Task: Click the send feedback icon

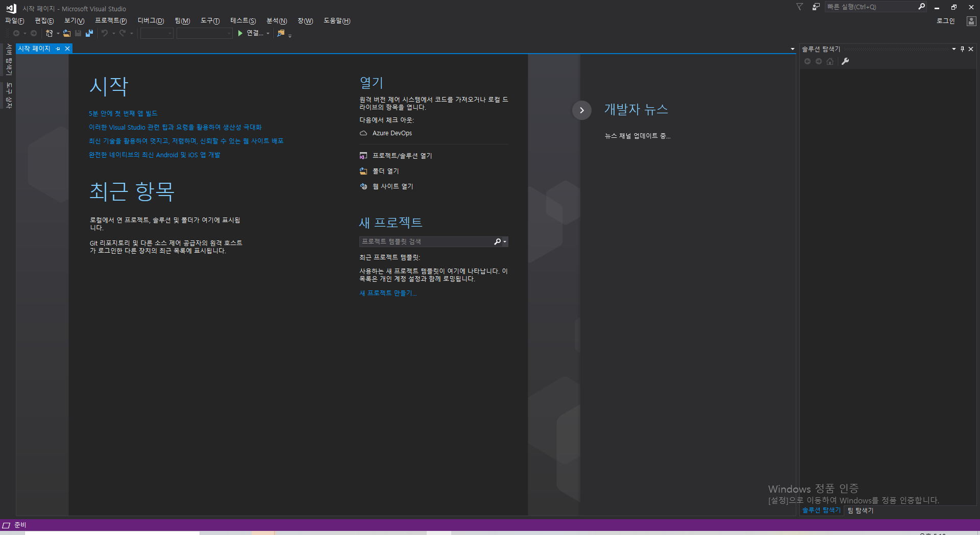Action: [x=816, y=7]
